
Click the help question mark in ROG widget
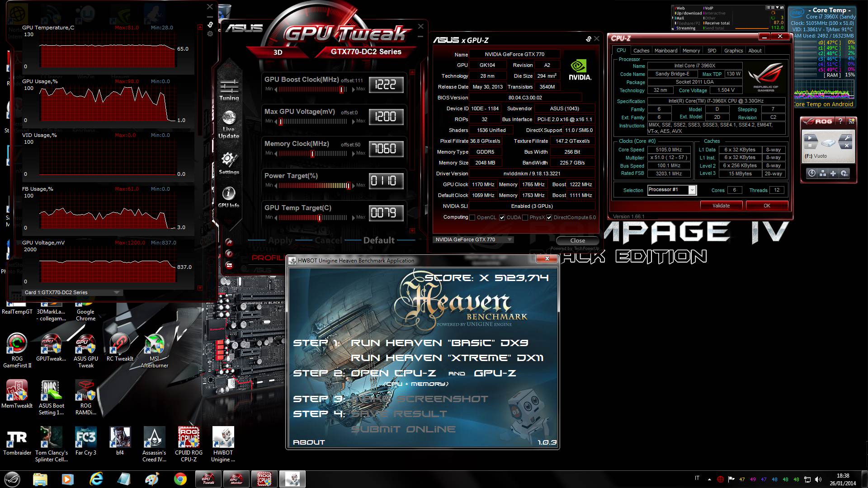(840, 121)
